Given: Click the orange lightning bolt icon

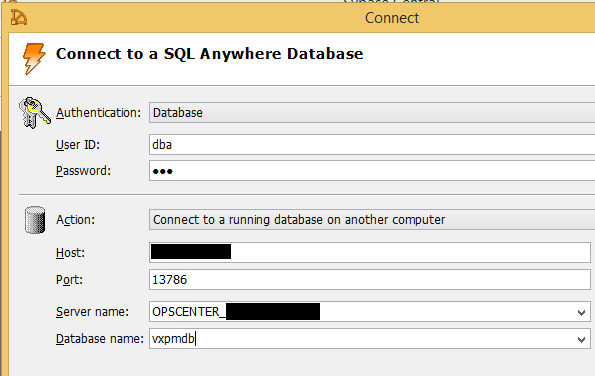Looking at the screenshot, I should point(34,58).
